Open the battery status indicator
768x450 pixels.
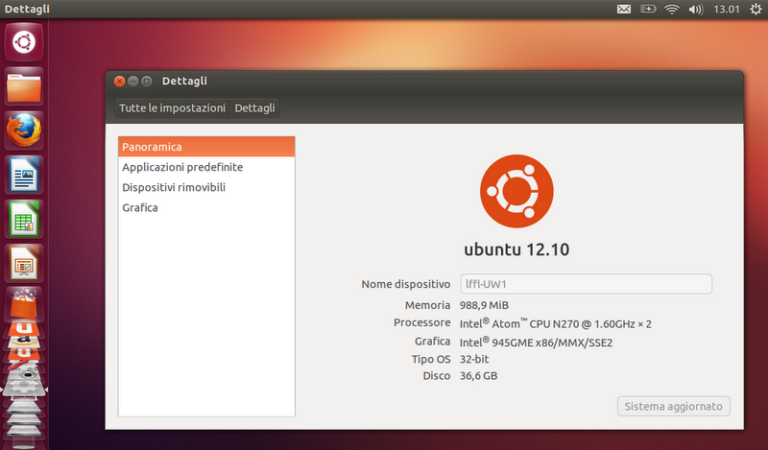click(x=648, y=10)
